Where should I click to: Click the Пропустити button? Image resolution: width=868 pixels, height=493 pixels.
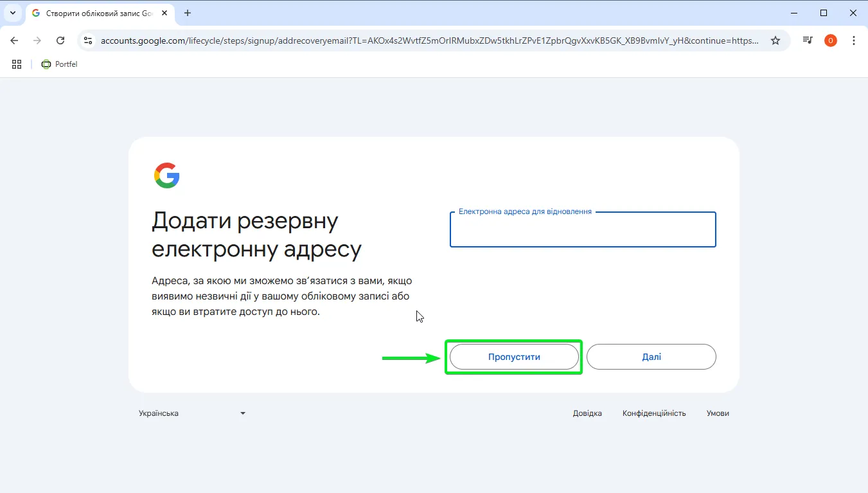coord(514,357)
